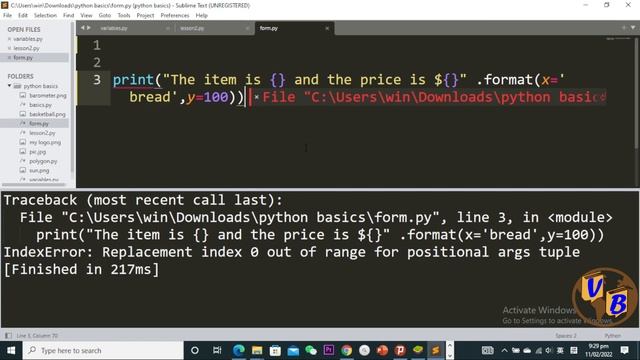Open barometer.png in the folder tree
This screenshot has height=360, width=640.
pyautogui.click(x=48, y=96)
